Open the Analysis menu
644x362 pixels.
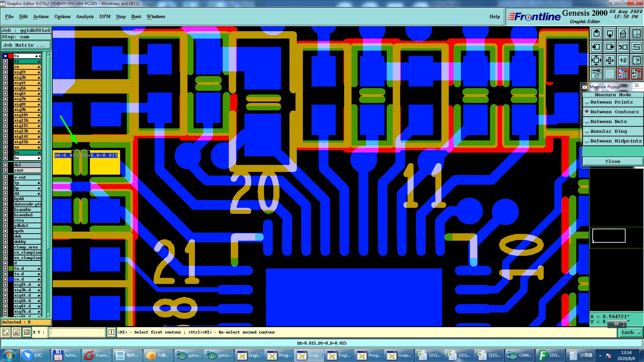coord(85,16)
